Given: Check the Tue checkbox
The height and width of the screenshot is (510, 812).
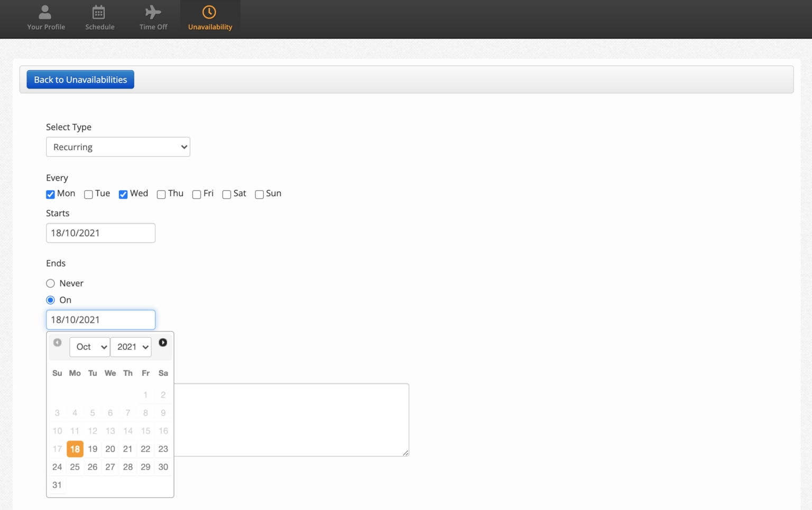Looking at the screenshot, I should pos(88,194).
